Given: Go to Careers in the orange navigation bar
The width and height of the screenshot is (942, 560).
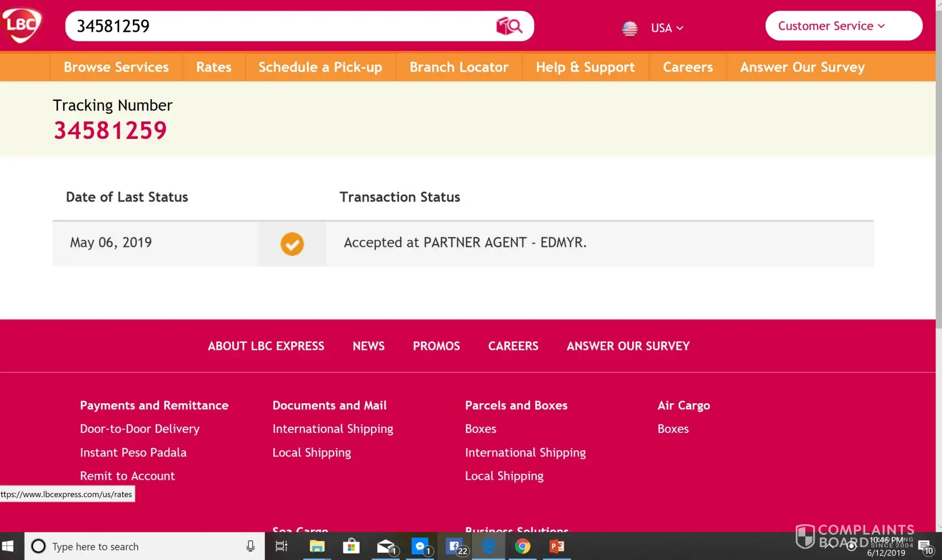Looking at the screenshot, I should 688,67.
